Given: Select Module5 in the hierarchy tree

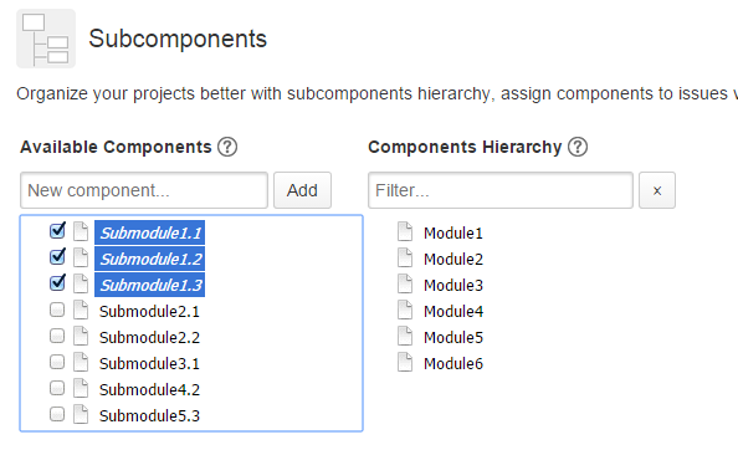Looking at the screenshot, I should click(x=453, y=338).
